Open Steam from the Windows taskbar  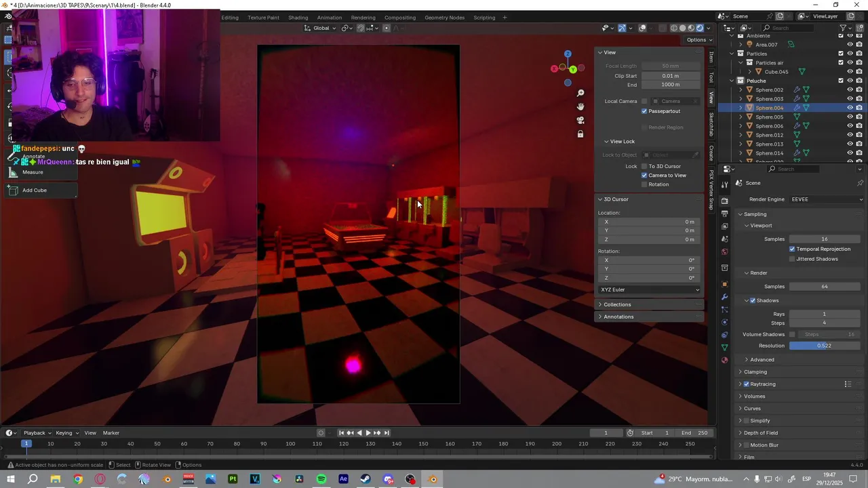[366, 479]
